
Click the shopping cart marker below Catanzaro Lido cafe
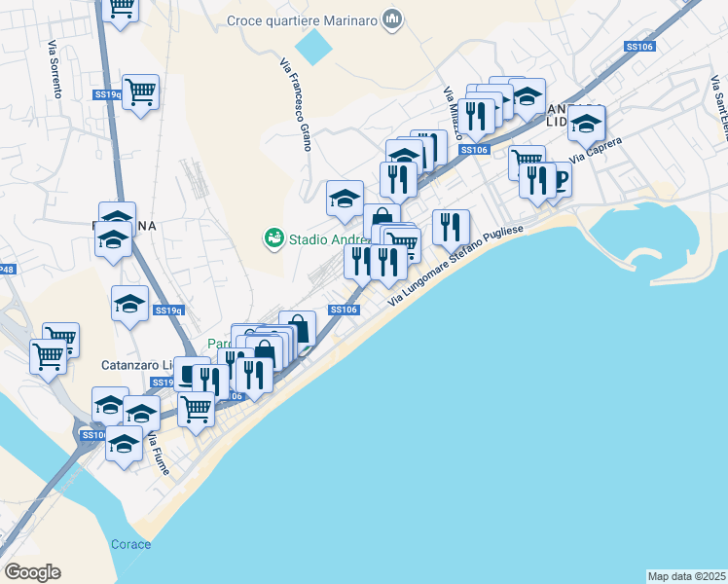(x=197, y=412)
